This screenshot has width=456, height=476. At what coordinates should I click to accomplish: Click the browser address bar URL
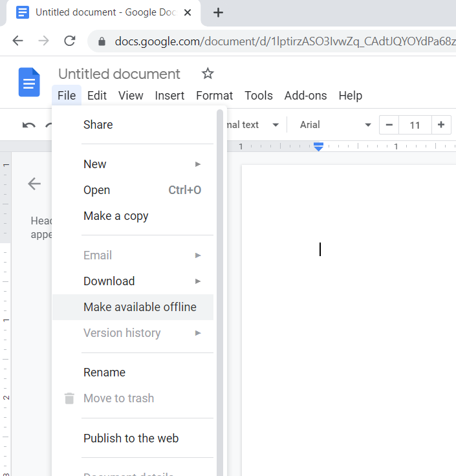pyautogui.click(x=285, y=41)
